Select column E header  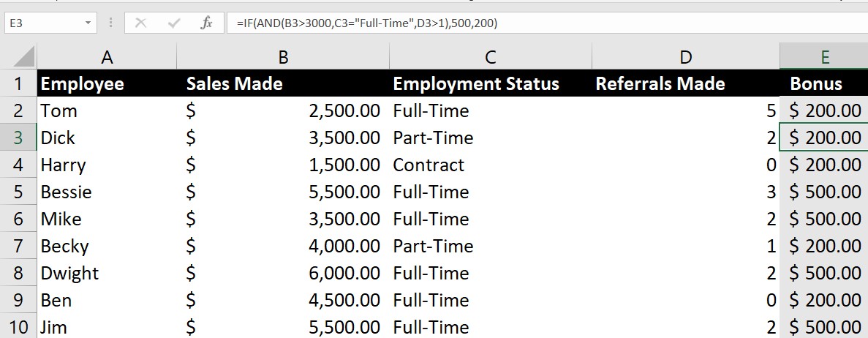pos(824,56)
